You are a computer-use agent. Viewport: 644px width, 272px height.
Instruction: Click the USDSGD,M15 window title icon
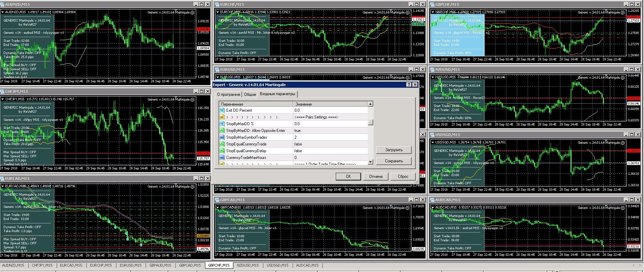coord(433,135)
